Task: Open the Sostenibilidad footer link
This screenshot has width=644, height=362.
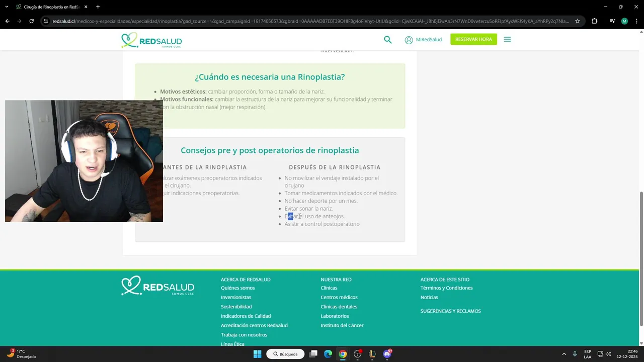Action: coord(236,307)
